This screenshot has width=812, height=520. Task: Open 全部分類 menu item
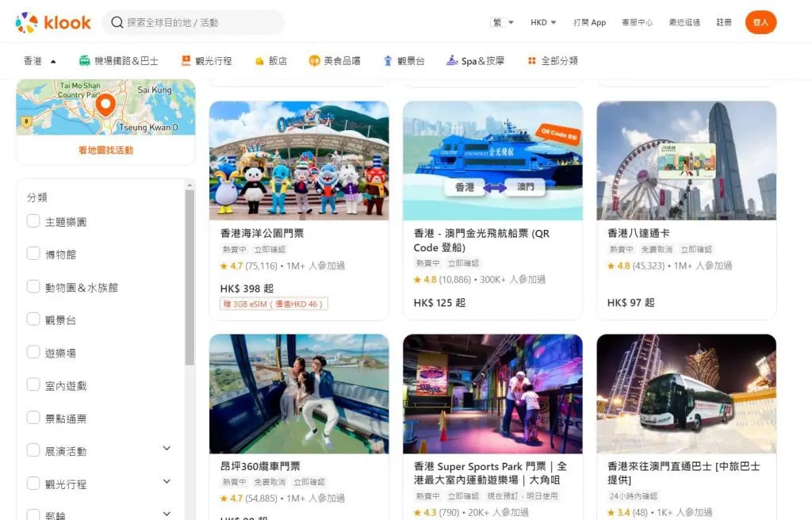coord(553,60)
